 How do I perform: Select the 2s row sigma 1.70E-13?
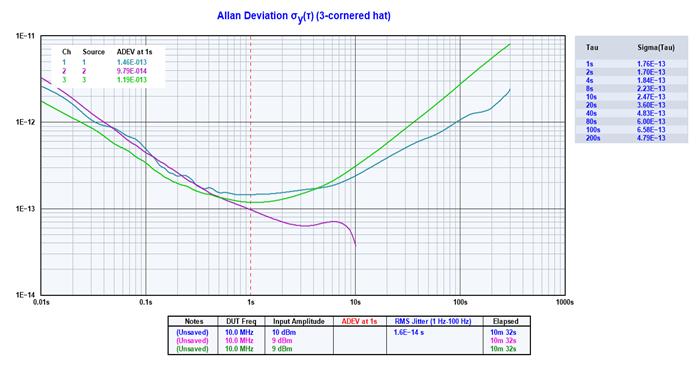pyautogui.click(x=651, y=72)
